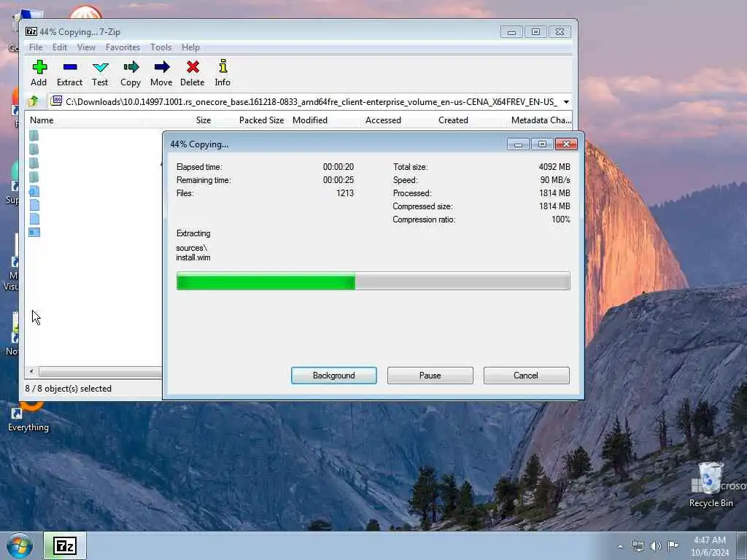The image size is (747, 560).
Task: Click the Compressed size value 1814 MB
Action: pos(554,206)
